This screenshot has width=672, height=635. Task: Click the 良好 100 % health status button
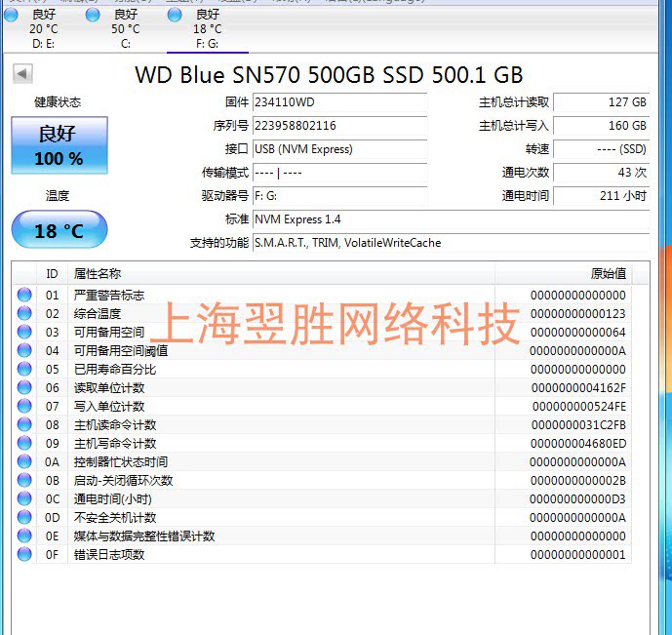59,145
